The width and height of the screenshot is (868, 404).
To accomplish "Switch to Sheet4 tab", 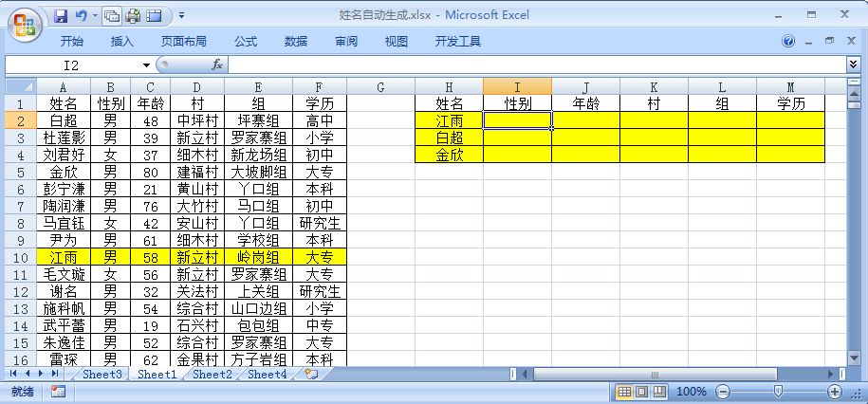I will (268, 374).
